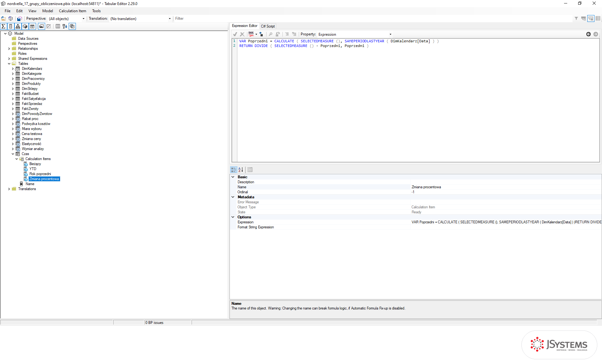Click the Open model from file icon
Viewport: 602px width, 364px height.
[x=3, y=18]
